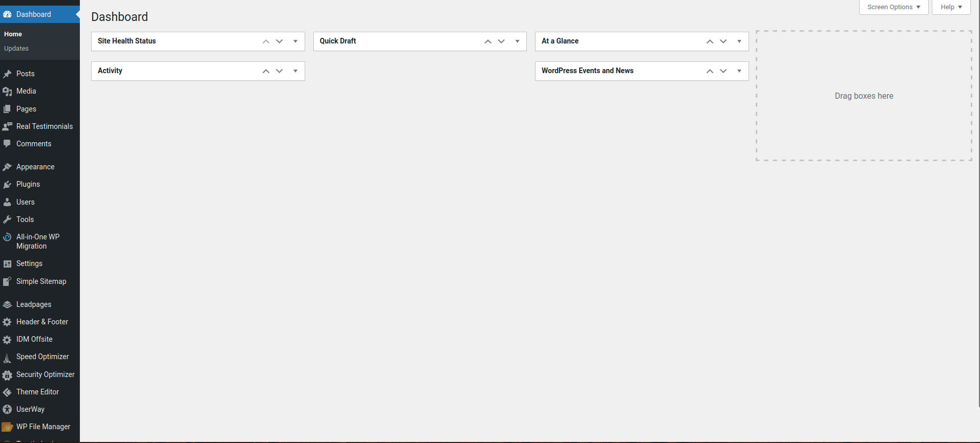Move Quick Draft box up
The width and height of the screenshot is (980, 443).
pyautogui.click(x=488, y=41)
